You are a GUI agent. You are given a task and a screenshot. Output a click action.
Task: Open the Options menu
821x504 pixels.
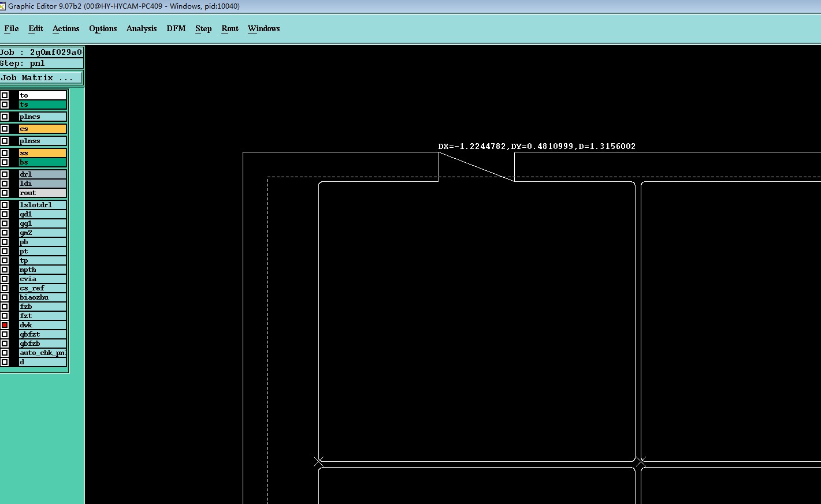pos(103,28)
